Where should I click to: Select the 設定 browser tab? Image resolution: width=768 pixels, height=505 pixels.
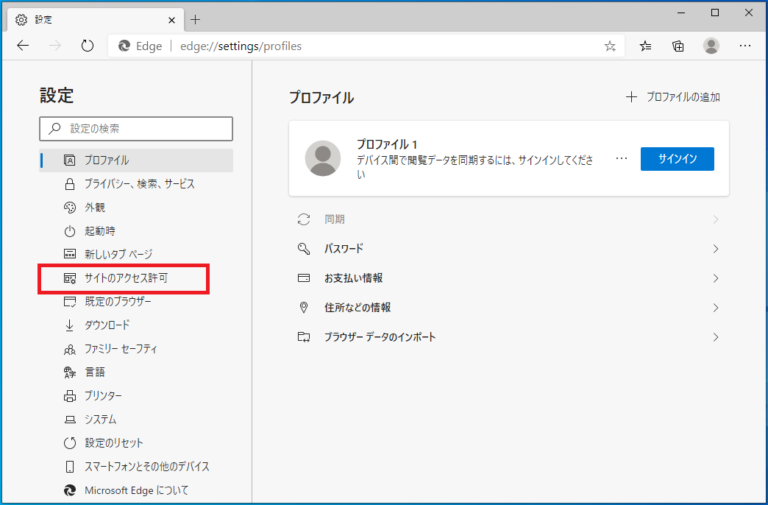coord(96,20)
